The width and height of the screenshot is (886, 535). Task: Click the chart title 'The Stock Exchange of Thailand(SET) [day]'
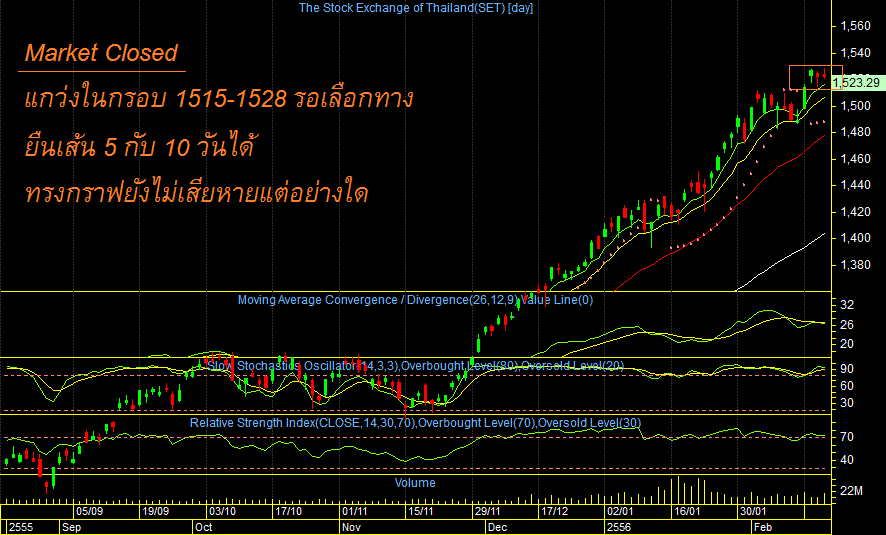click(x=415, y=8)
